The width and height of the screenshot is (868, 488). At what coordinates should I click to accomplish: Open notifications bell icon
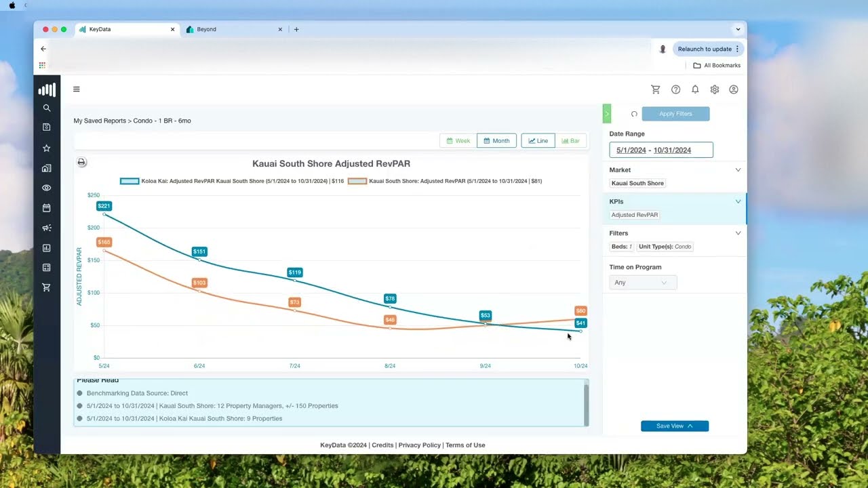[695, 89]
